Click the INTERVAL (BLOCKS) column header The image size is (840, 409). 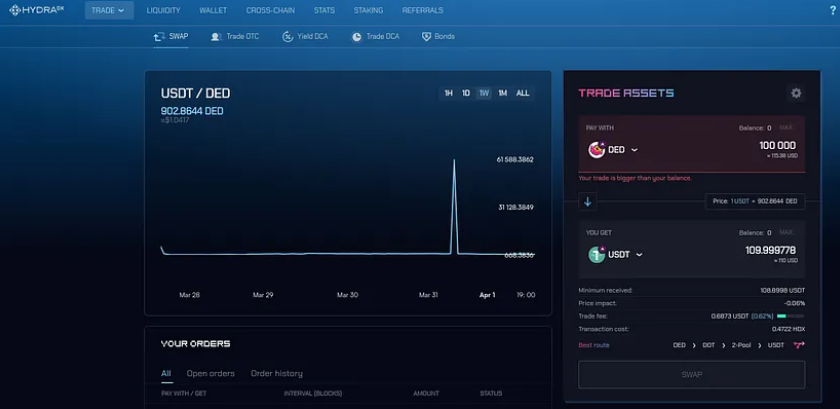click(x=313, y=393)
